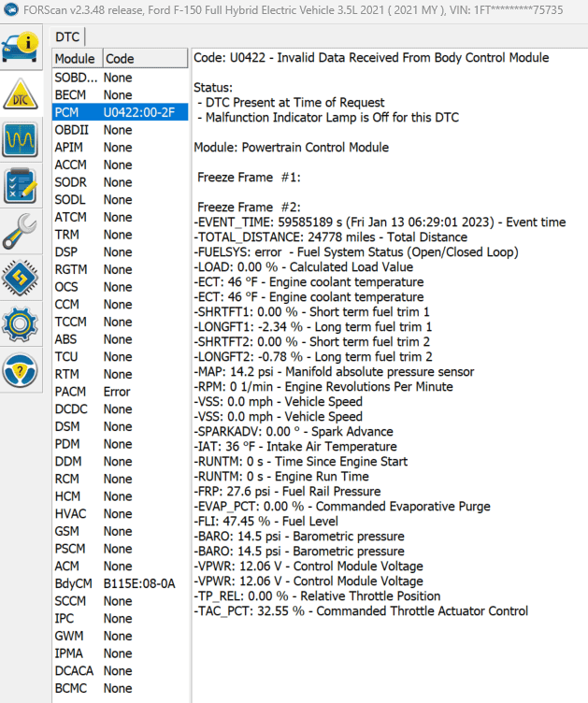Screen dimensions: 588x703
Task: Select the PCM row with code U0422:00-2F
Action: (x=120, y=112)
